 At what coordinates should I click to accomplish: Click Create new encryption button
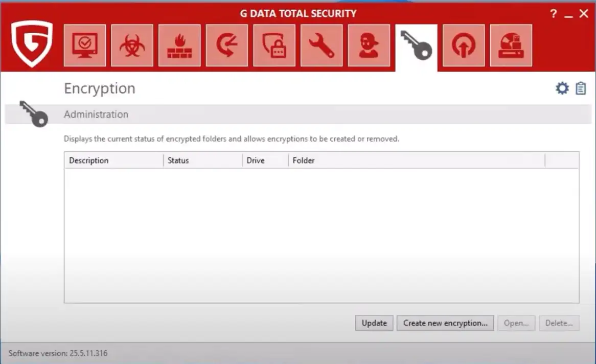click(x=445, y=323)
